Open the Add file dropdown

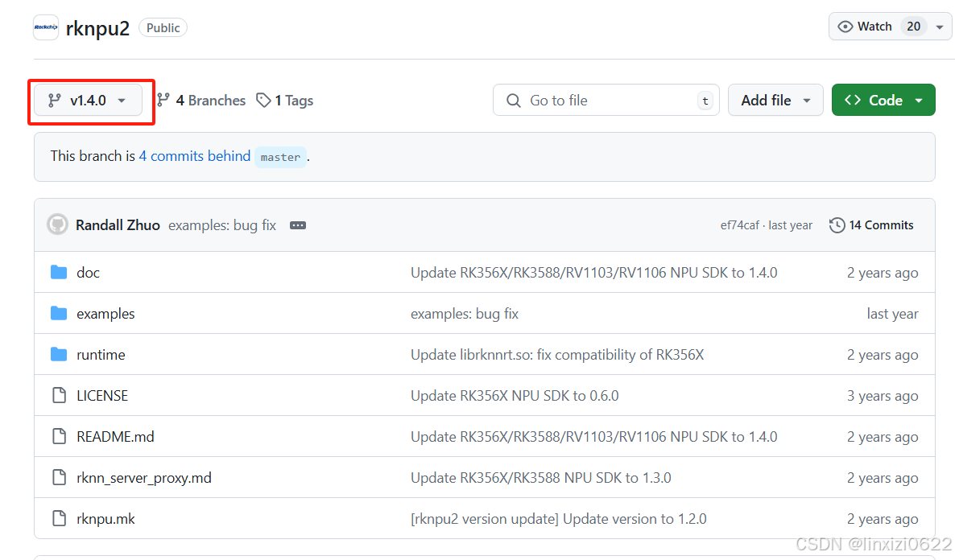(775, 101)
